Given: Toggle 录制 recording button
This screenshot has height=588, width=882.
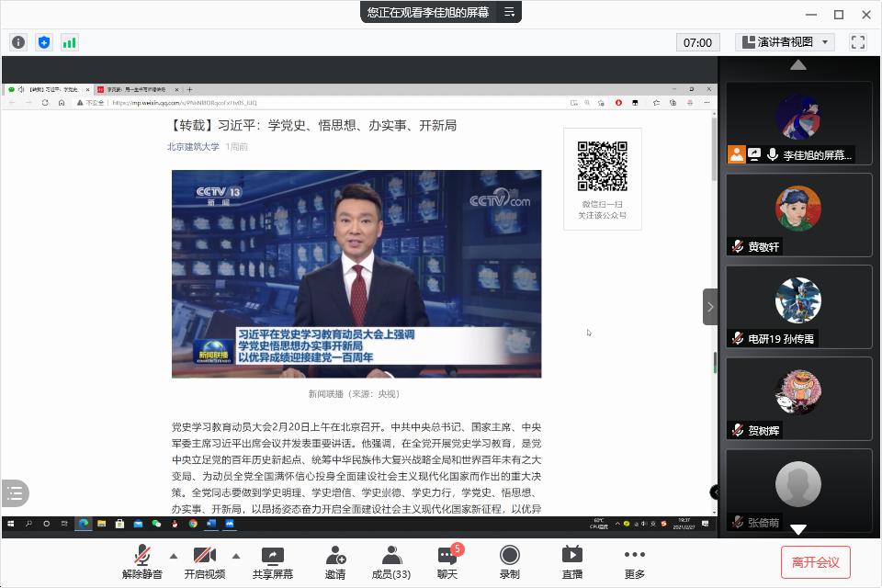Looking at the screenshot, I should click(509, 561).
